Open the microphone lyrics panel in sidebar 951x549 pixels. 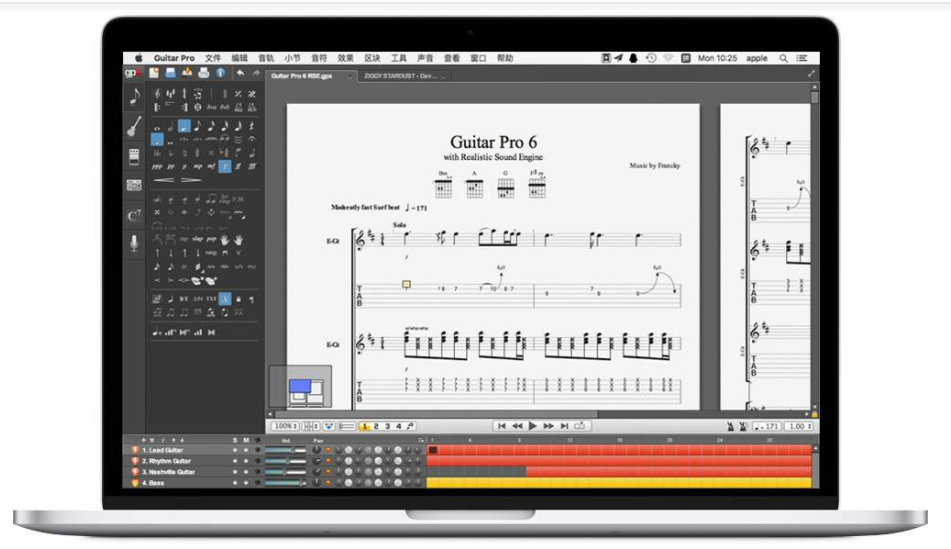(135, 243)
